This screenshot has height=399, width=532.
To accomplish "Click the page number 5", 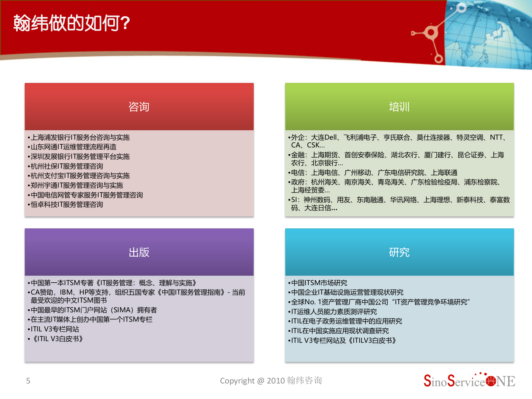I will (x=28, y=381).
